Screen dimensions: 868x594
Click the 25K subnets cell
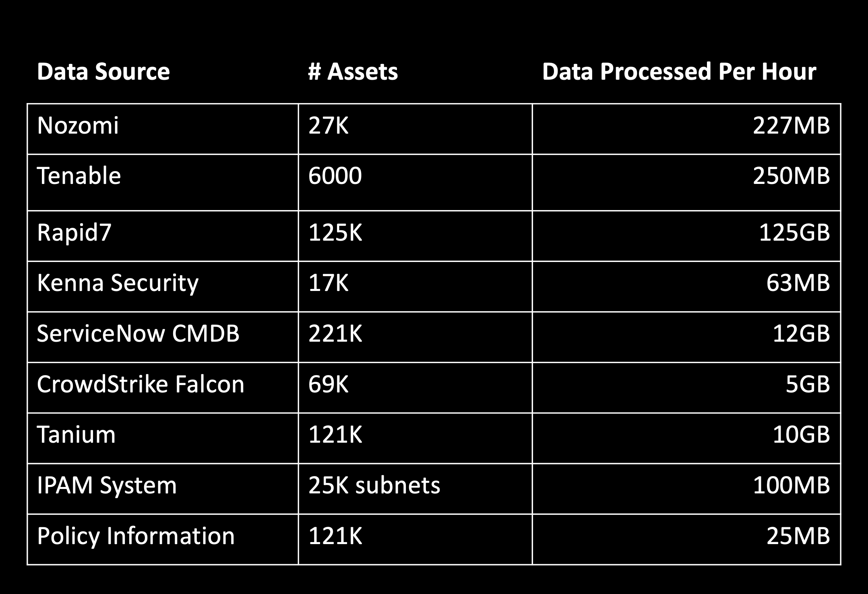pos(415,489)
